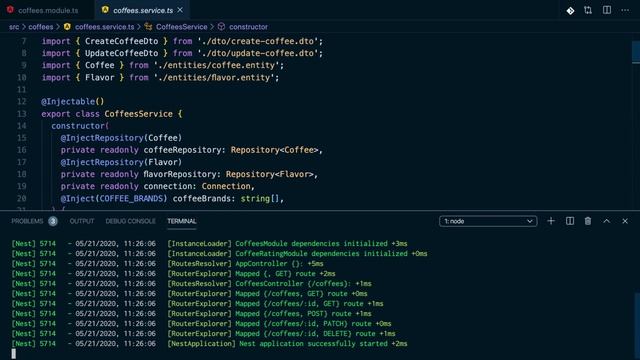This screenshot has width=640, height=360.
Task: Close the coffees.service.ts tab
Action: point(180,10)
